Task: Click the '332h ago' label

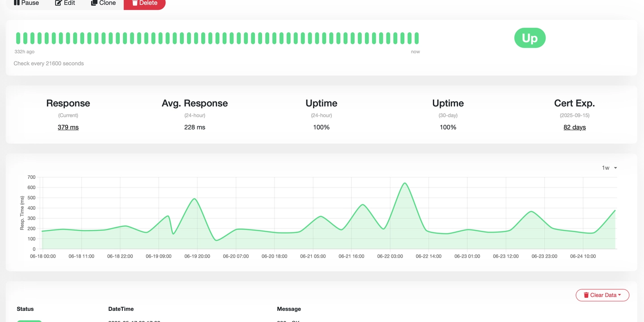Action: 25,52
